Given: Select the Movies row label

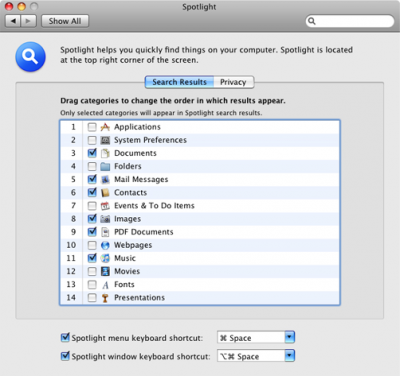Looking at the screenshot, I should [x=127, y=271].
